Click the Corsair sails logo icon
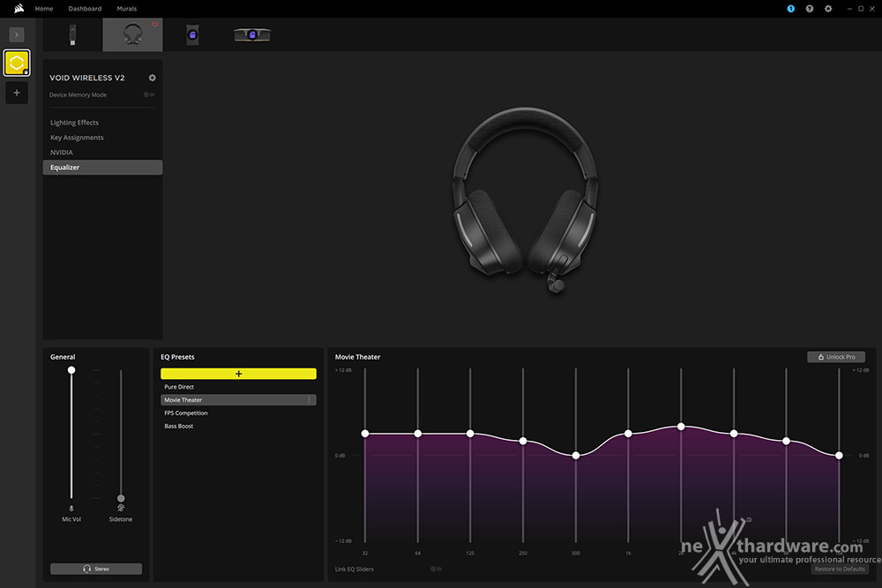Image resolution: width=882 pixels, height=588 pixels. (19, 9)
